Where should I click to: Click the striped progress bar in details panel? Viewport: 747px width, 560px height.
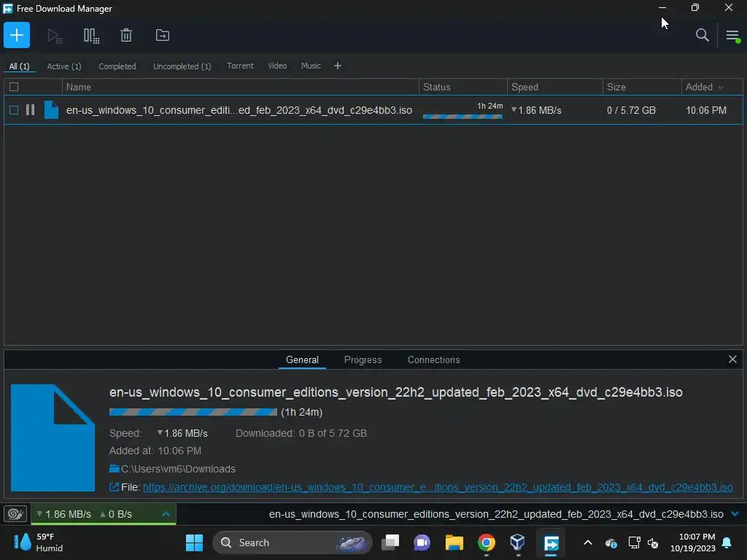pos(193,412)
